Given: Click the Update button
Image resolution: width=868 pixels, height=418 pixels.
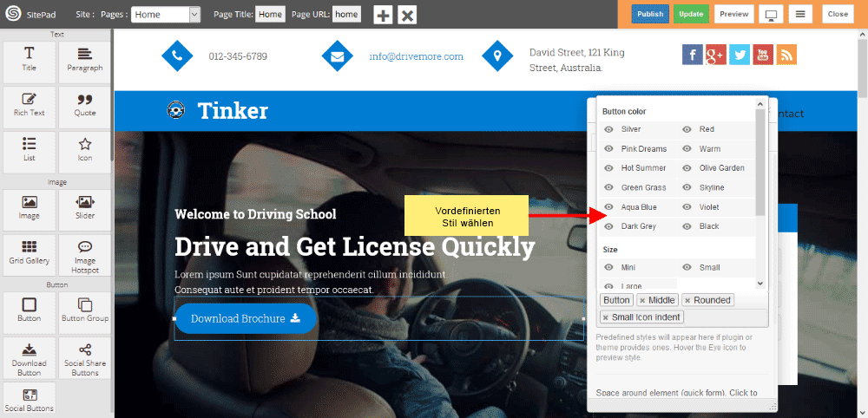Looking at the screenshot, I should 692,15.
